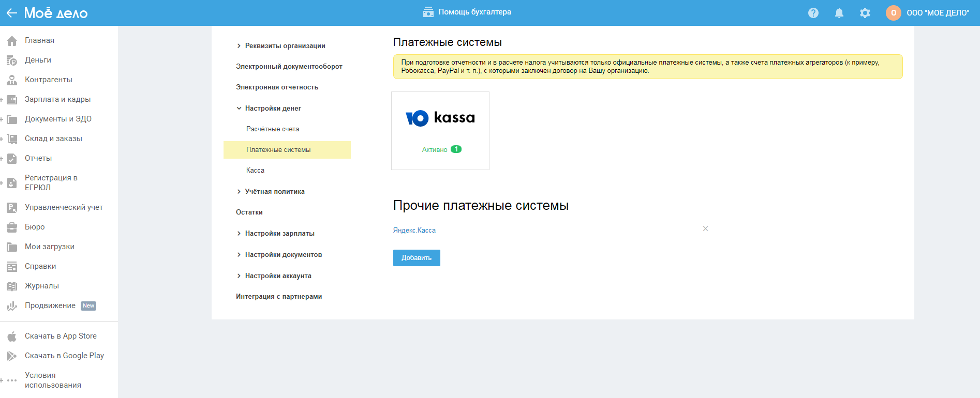
Task: Expand Склад и заказы plus sign
Action: click(2, 139)
